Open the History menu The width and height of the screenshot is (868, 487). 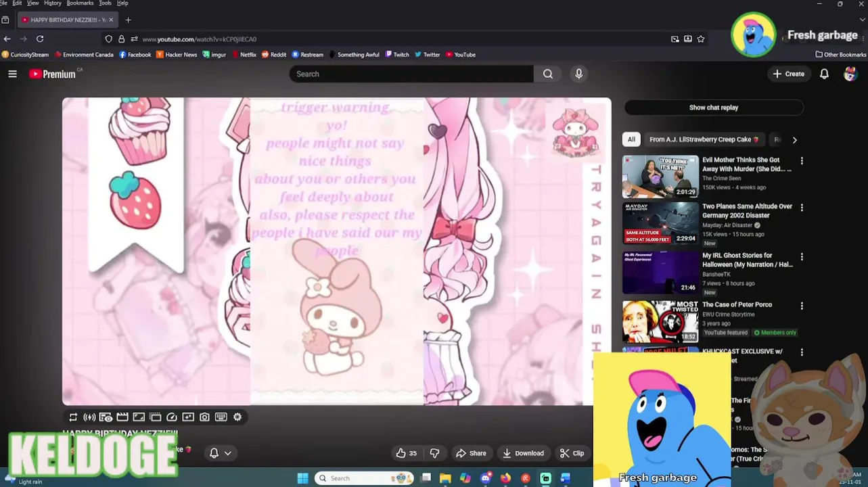click(53, 3)
